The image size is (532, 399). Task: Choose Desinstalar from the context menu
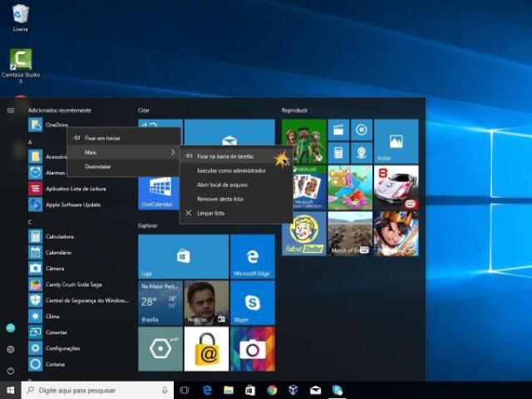[124, 166]
